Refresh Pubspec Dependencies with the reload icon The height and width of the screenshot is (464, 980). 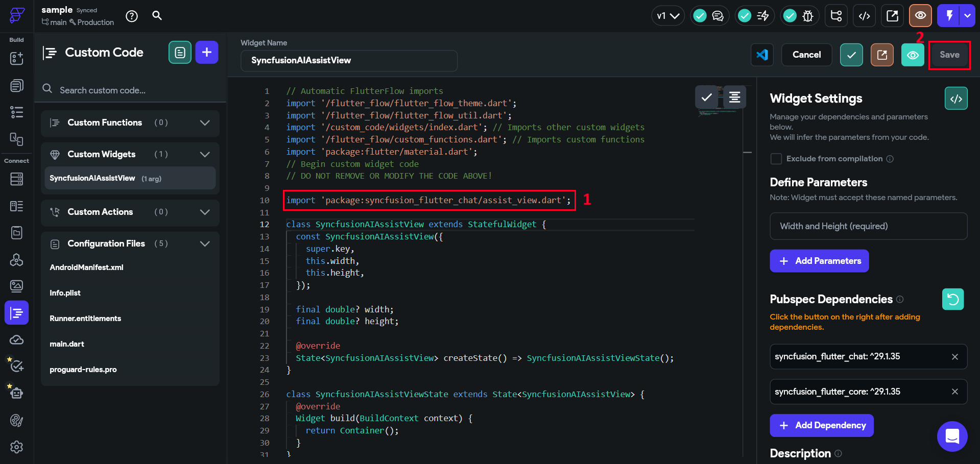point(953,299)
